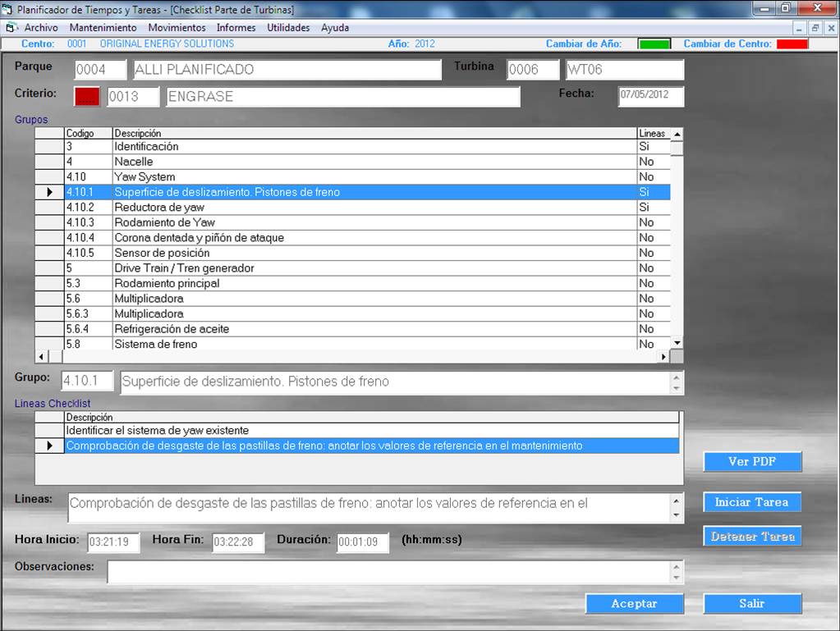Open the Informes menu
Screen dimensions: 840x631
point(236,28)
